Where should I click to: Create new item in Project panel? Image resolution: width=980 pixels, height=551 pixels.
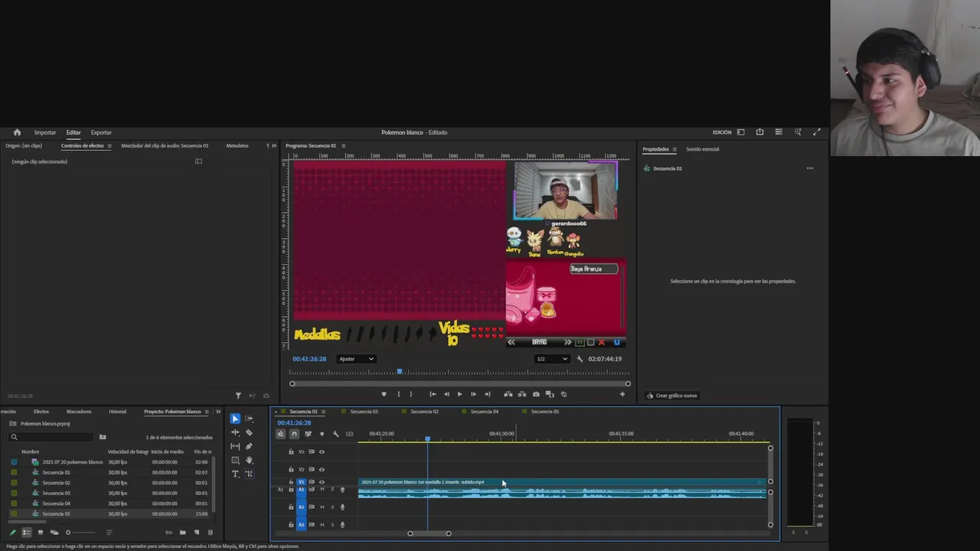coord(197,533)
